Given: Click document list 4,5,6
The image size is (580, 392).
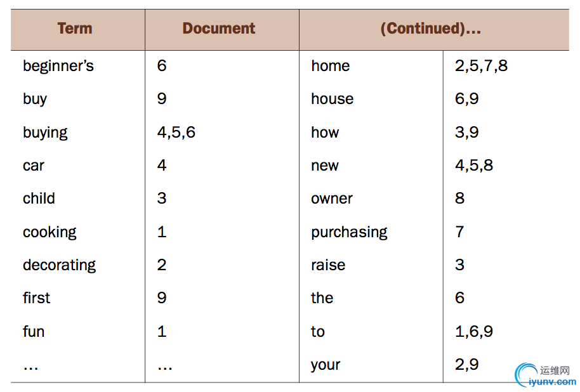Looking at the screenshot, I should pyautogui.click(x=176, y=133).
